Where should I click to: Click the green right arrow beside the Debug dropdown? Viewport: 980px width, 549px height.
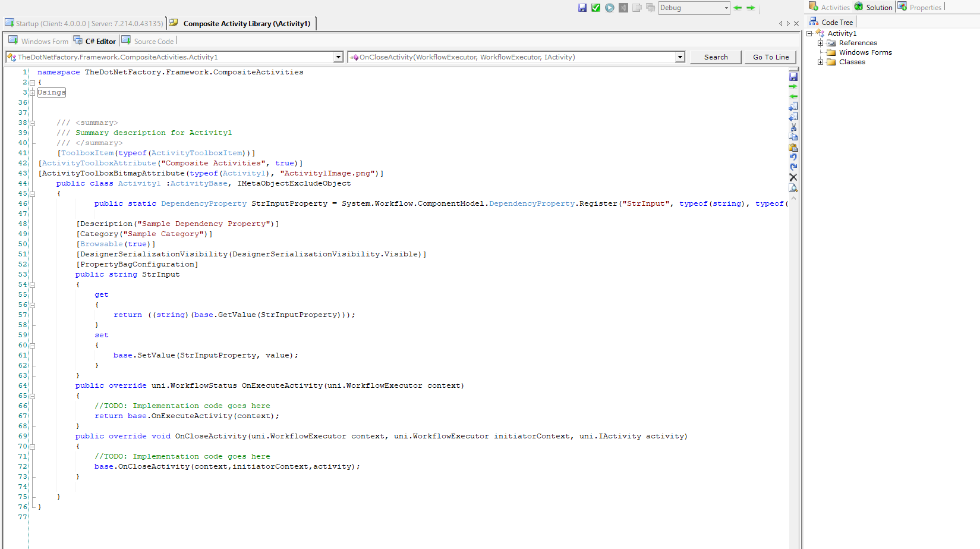pos(751,8)
